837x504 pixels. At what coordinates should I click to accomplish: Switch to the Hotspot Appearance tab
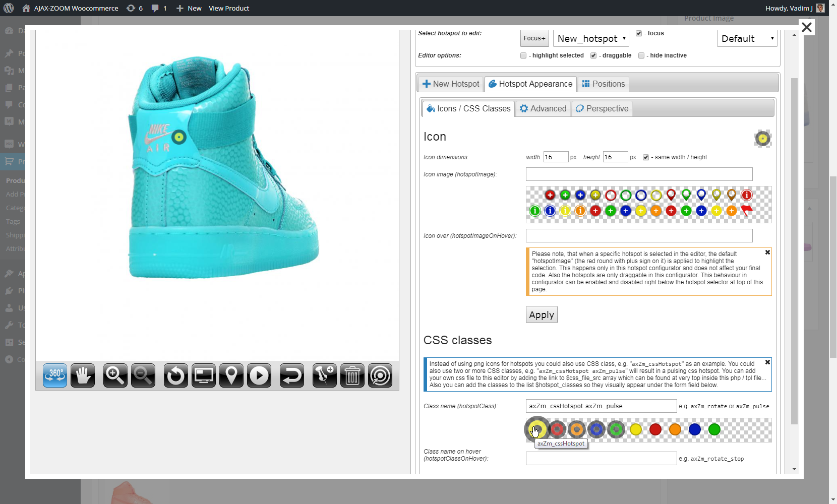(530, 84)
